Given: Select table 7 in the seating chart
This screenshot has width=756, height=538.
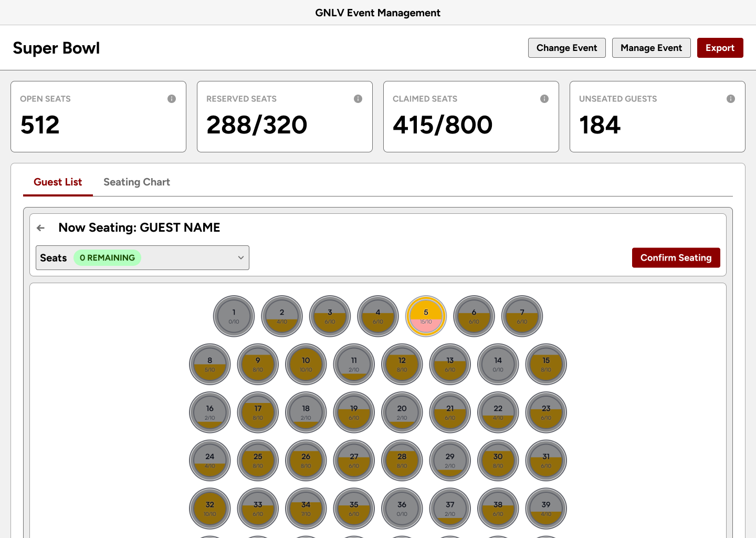Looking at the screenshot, I should coord(522,316).
